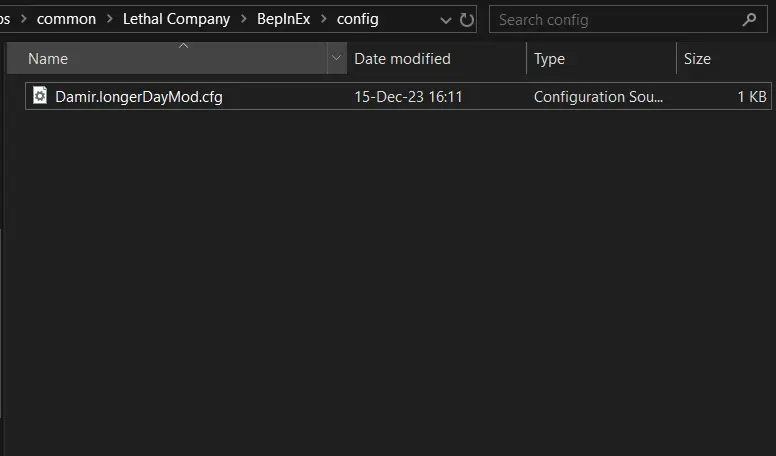
Task: Select the config breadcrumb segment
Action: coord(357,19)
